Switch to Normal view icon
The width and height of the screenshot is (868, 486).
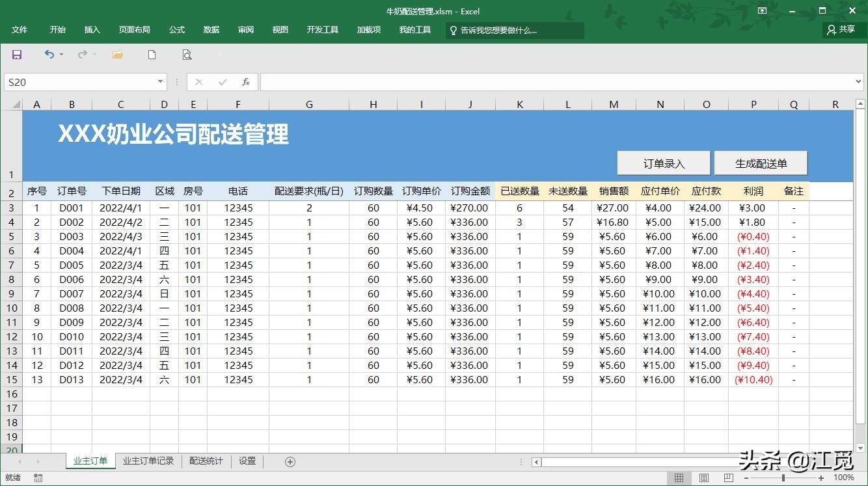click(679, 478)
